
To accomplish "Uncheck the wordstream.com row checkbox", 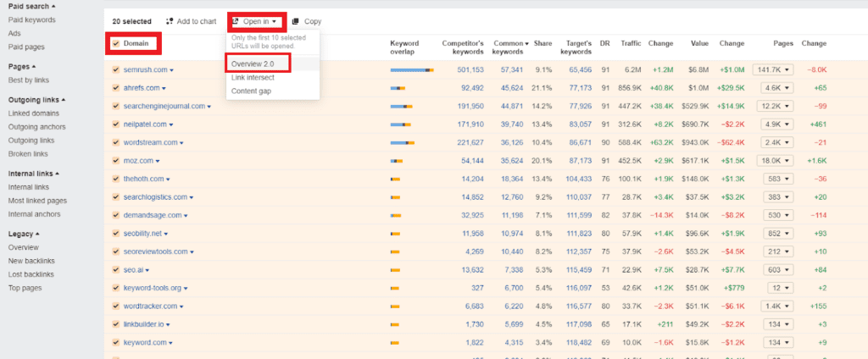I will coord(115,143).
